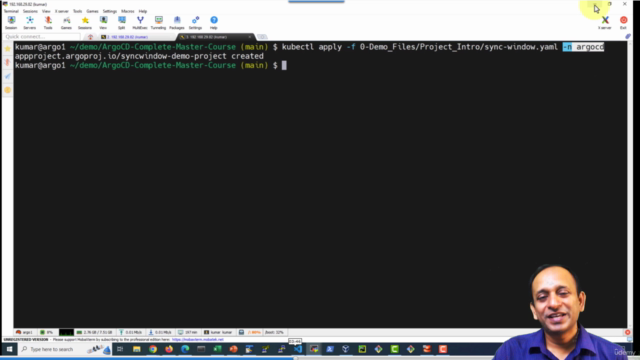Click the kumar users status entry
Image resolution: width=640 pixels, height=360 pixels.
pyautogui.click(x=218, y=332)
